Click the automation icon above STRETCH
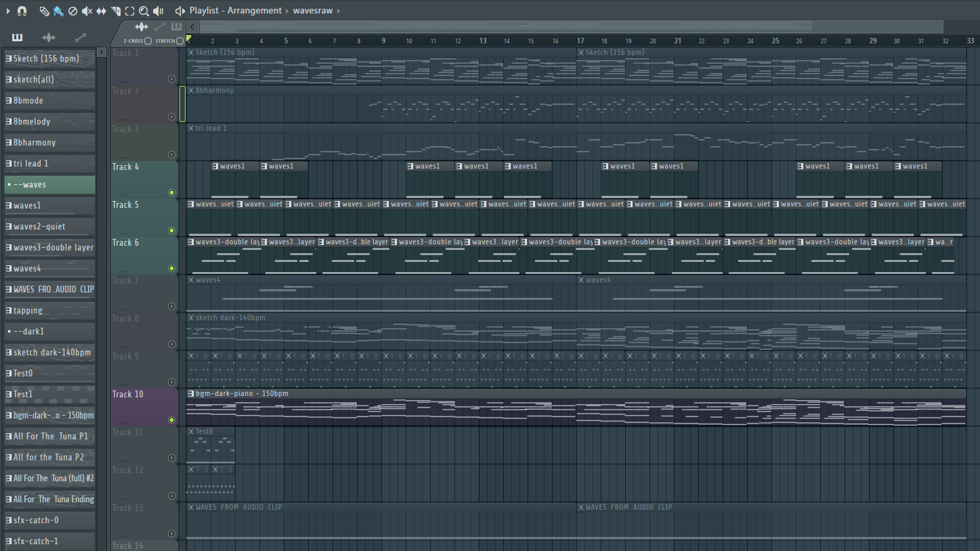Viewport: 980px width, 551px height. 160,27
